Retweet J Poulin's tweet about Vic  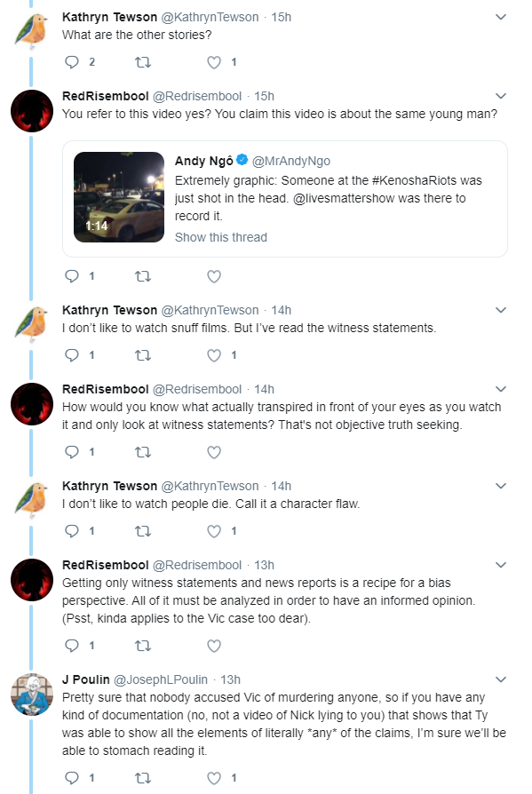coord(143,778)
